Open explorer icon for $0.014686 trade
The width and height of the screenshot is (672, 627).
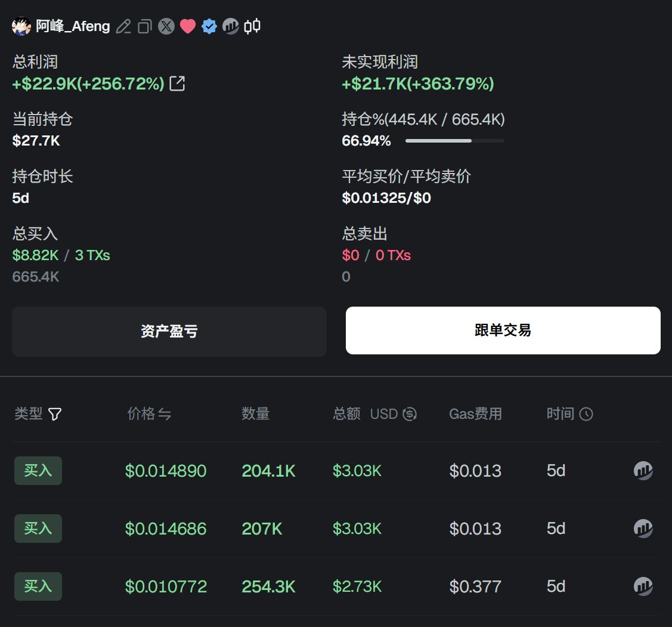pyautogui.click(x=643, y=529)
